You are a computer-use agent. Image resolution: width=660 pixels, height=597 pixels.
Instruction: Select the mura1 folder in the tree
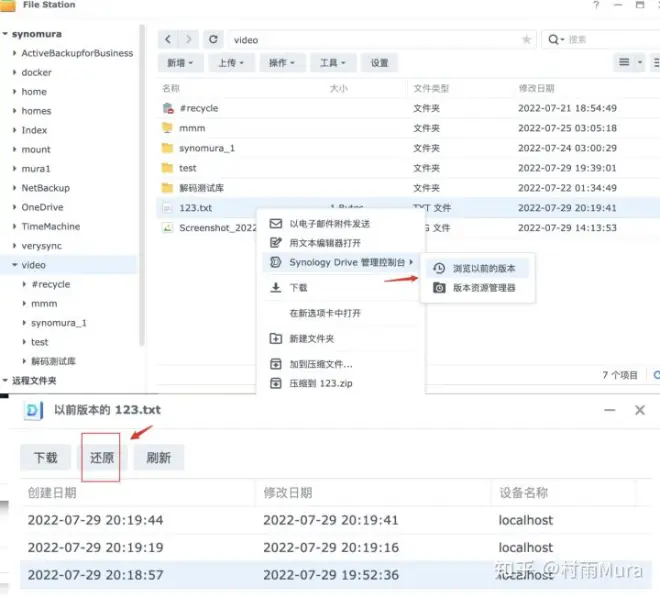[x=36, y=169]
